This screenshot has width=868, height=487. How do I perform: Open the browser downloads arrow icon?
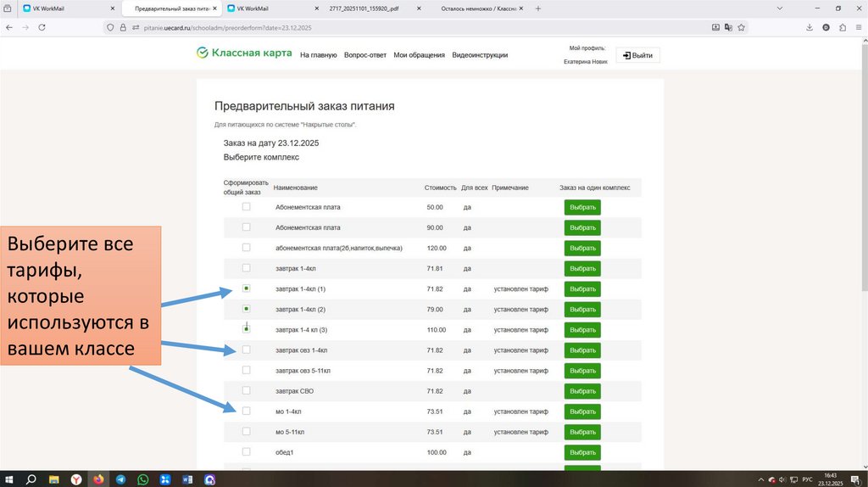click(x=810, y=27)
